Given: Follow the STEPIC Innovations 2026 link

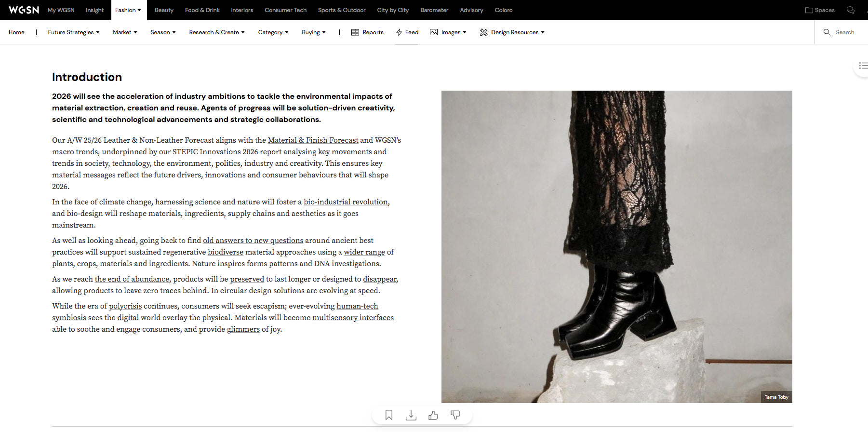Looking at the screenshot, I should click(x=215, y=152).
